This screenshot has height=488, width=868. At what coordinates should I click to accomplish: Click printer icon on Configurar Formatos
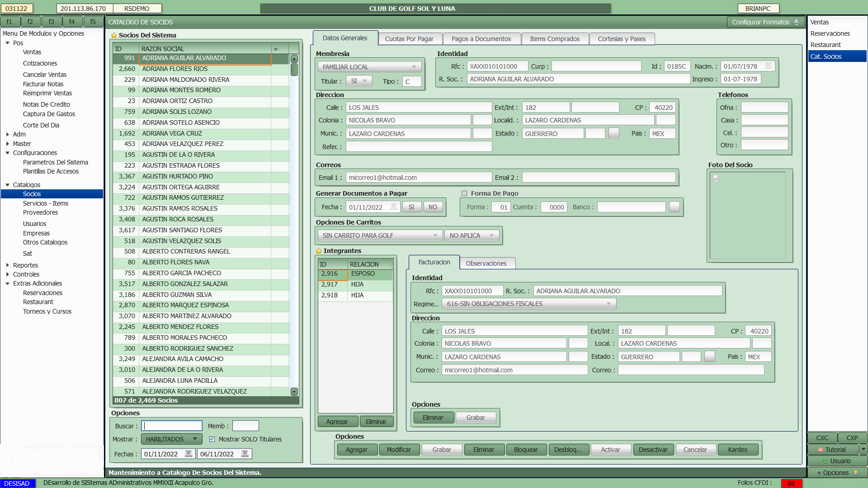pos(797,22)
